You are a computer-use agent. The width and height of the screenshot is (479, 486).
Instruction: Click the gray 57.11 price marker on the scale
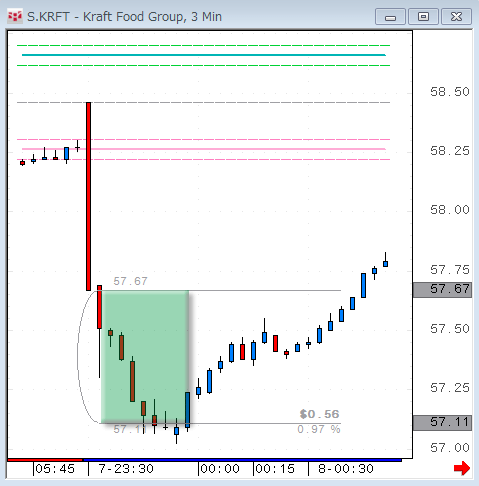tap(442, 423)
